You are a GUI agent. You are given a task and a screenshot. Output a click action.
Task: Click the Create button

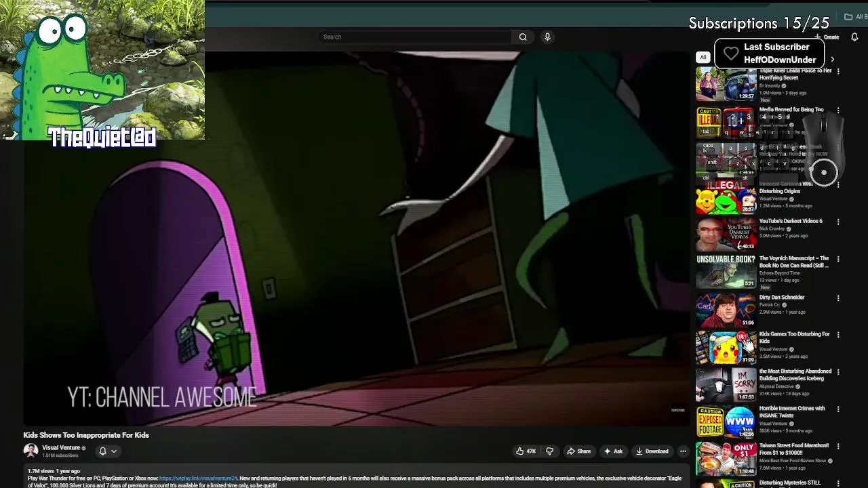click(827, 37)
